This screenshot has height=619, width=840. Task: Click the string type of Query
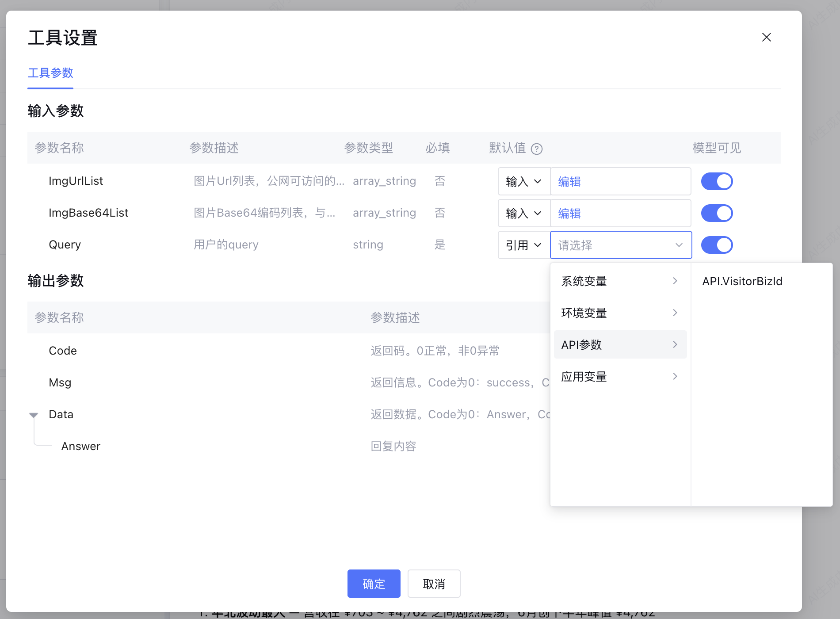[x=368, y=245]
